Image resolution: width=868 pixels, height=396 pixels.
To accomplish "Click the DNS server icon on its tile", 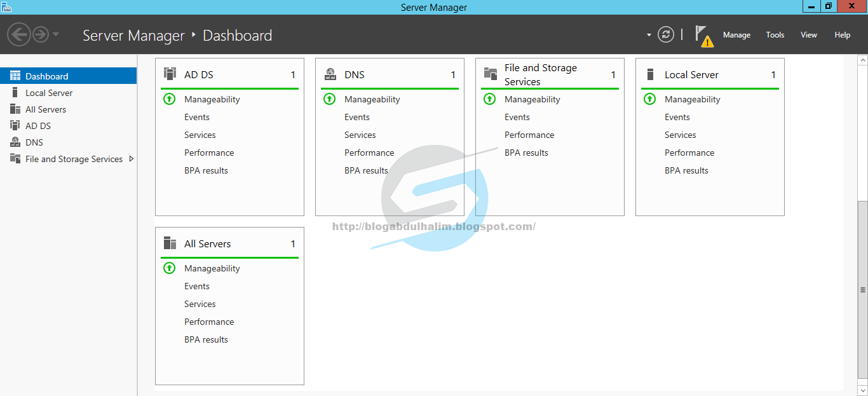I will (330, 74).
